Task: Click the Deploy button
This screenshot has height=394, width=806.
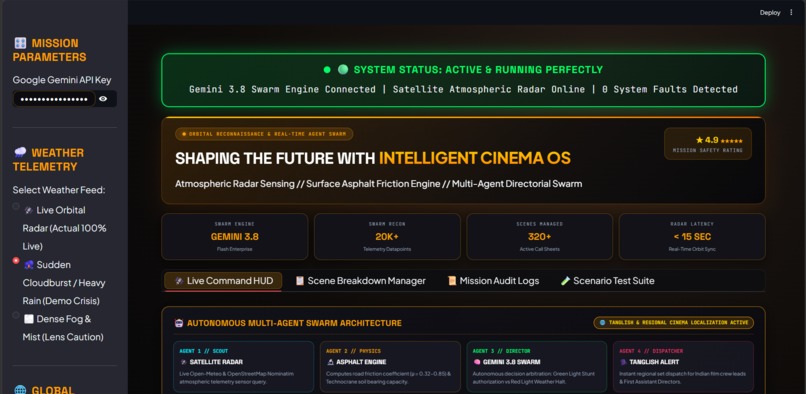Action: 770,12
